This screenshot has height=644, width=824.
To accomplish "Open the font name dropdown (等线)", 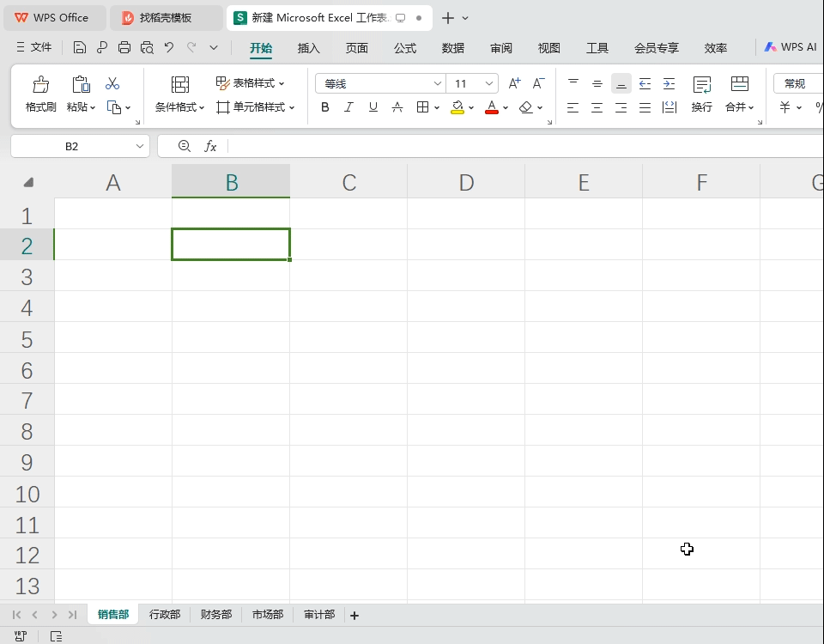I will 438,83.
